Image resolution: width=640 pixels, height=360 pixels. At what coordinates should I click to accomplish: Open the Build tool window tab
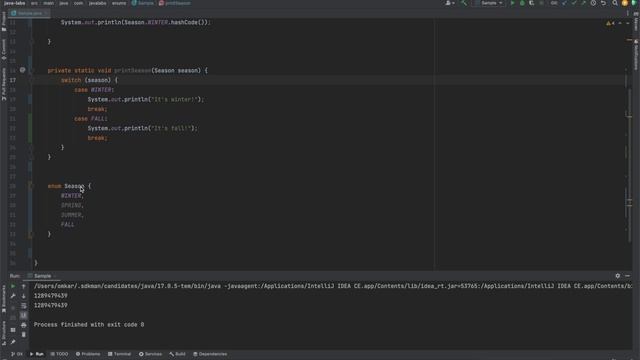tap(178, 354)
